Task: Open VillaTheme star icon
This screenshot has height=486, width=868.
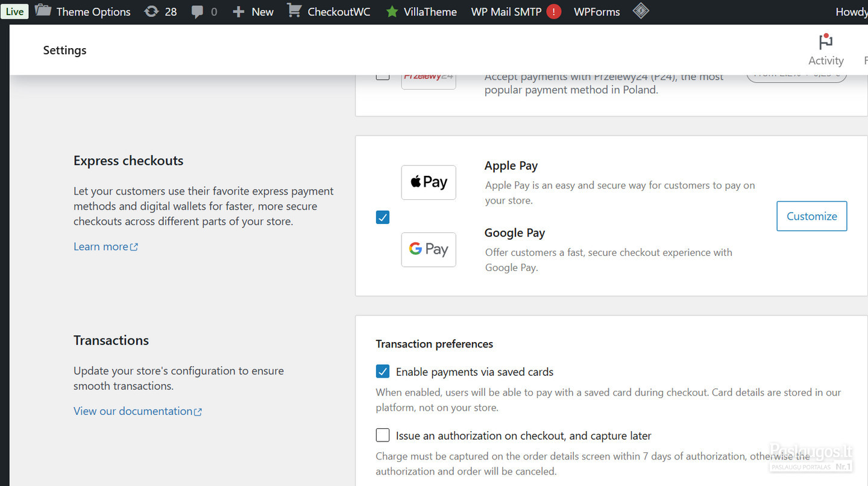Action: pyautogui.click(x=392, y=12)
